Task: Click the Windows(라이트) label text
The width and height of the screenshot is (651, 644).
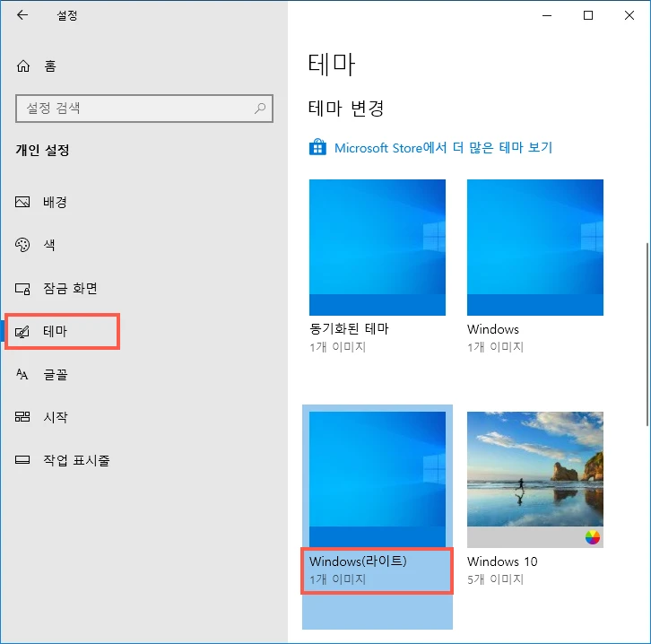Action: [x=358, y=561]
